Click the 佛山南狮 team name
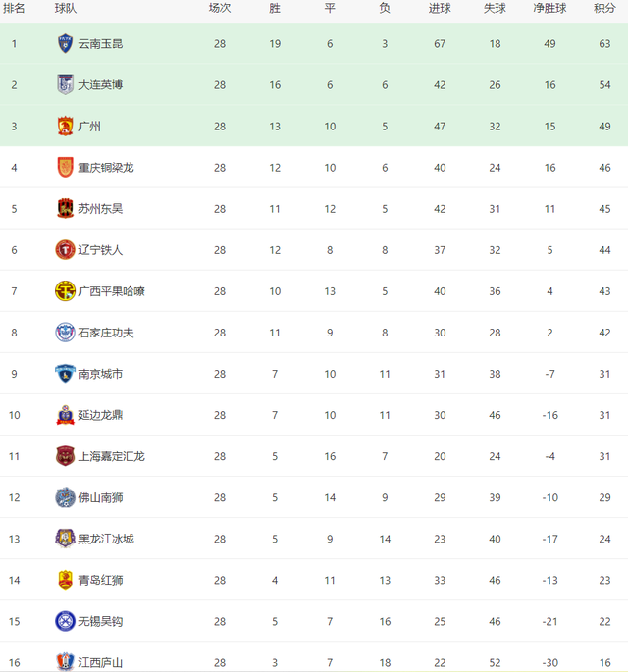Screen dimensions: 628x672 pos(101,497)
